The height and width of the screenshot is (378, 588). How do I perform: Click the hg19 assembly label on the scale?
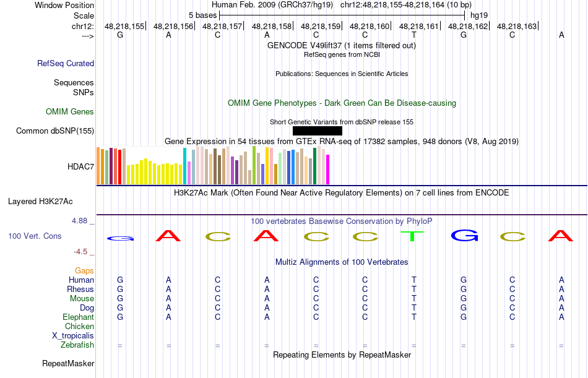click(479, 15)
